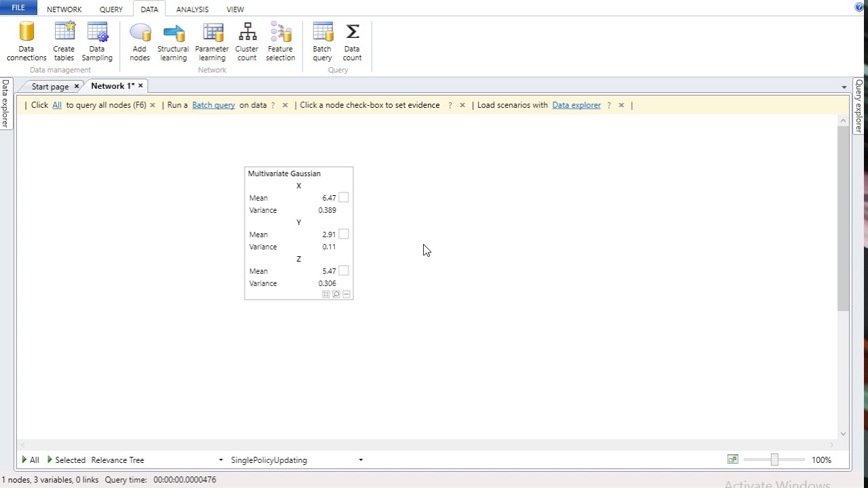
Task: Open the FILE menu
Action: coord(18,7)
